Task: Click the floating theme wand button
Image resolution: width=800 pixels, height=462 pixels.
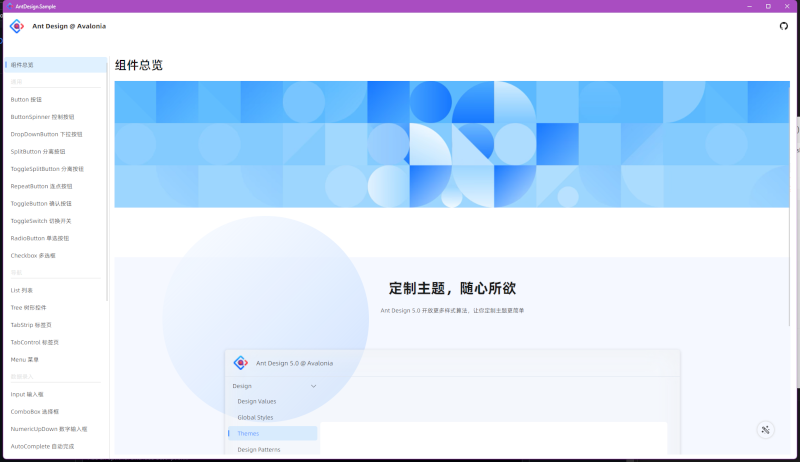Action: (765, 430)
